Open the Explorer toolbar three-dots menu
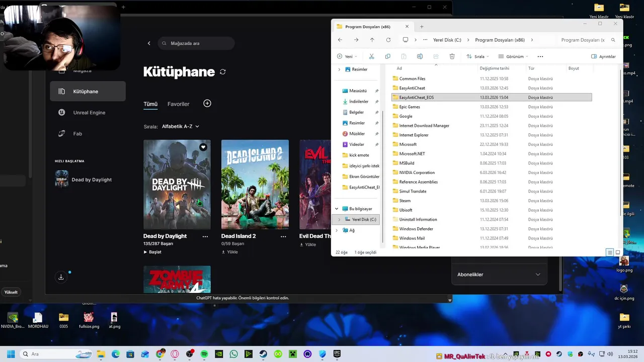Screen dimensions: 644x362 540,56
